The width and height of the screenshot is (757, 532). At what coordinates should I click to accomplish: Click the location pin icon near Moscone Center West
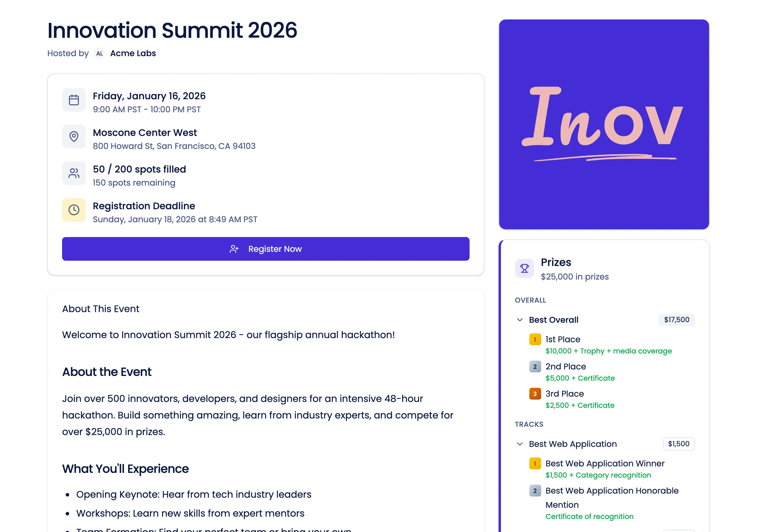(74, 137)
